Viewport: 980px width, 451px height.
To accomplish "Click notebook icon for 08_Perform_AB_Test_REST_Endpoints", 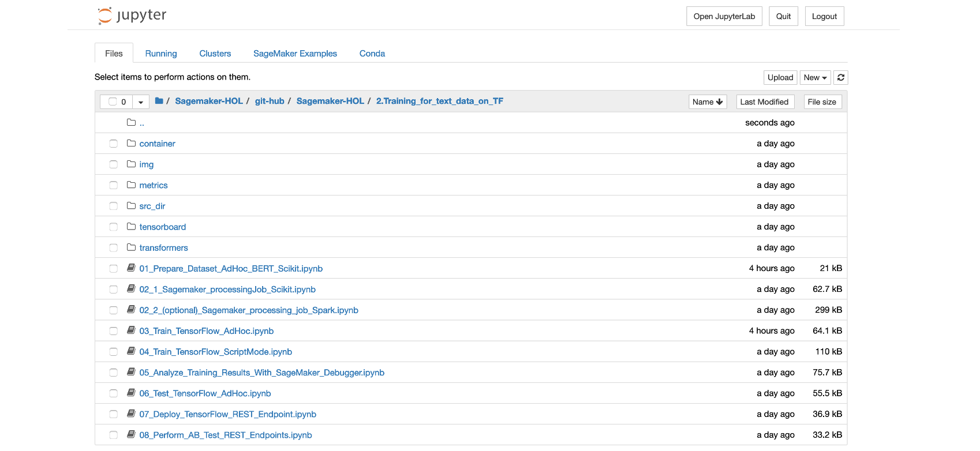I will (x=131, y=434).
